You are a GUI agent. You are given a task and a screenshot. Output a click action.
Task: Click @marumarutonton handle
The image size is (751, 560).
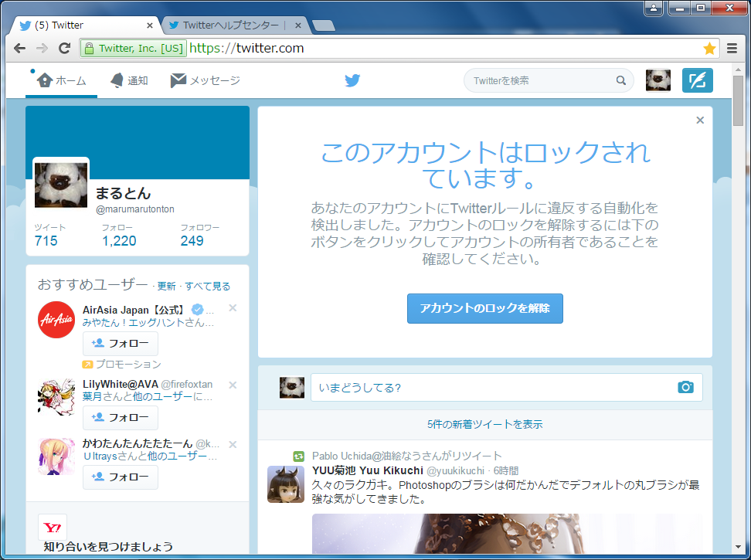[135, 209]
